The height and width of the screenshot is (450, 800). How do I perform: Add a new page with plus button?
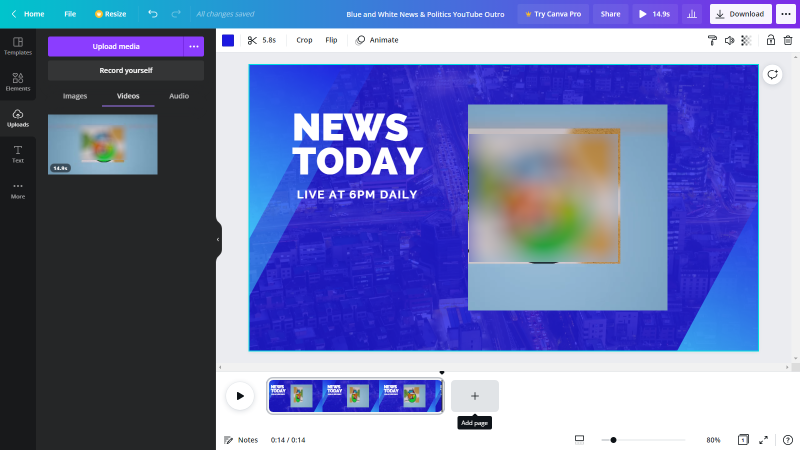(474, 396)
